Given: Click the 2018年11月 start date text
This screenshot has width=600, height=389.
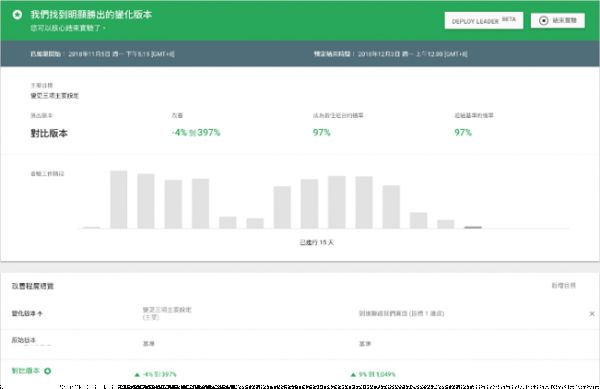Looking at the screenshot, I should tap(121, 54).
